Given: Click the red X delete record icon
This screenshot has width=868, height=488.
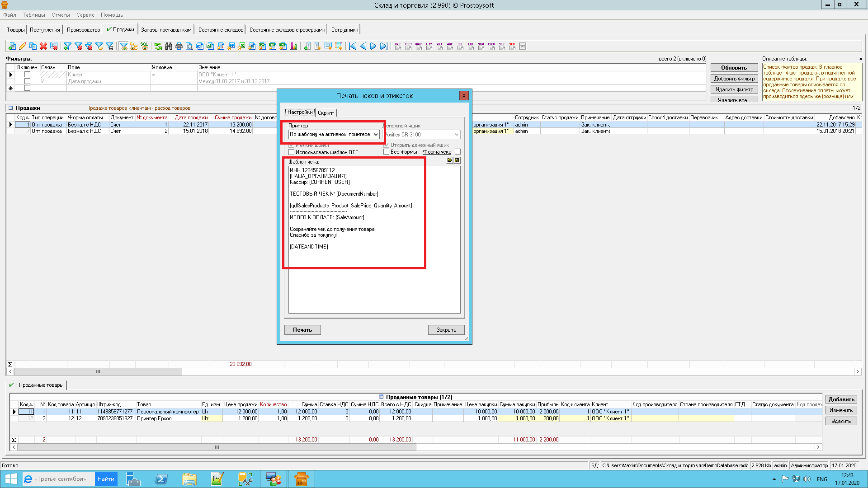Looking at the screenshot, I should point(43,46).
